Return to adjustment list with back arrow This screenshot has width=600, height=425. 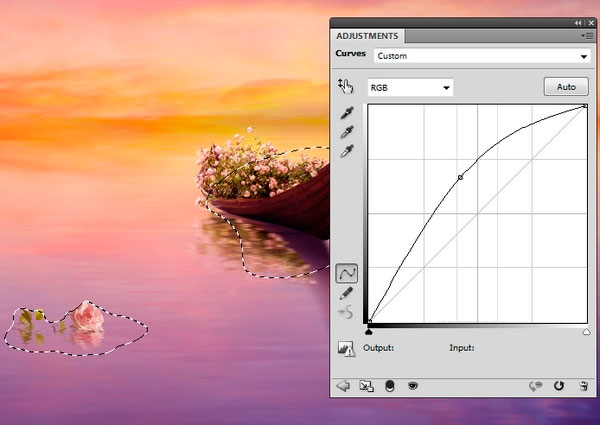point(343,386)
